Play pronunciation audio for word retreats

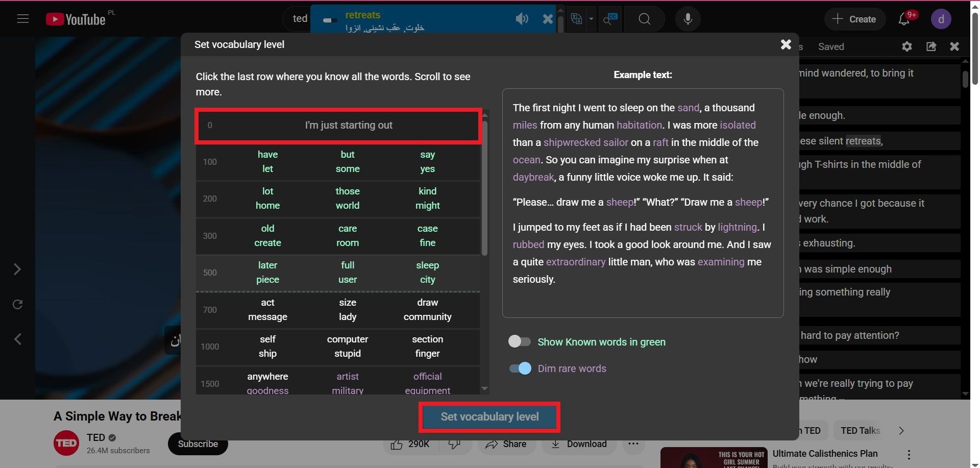[x=522, y=19]
